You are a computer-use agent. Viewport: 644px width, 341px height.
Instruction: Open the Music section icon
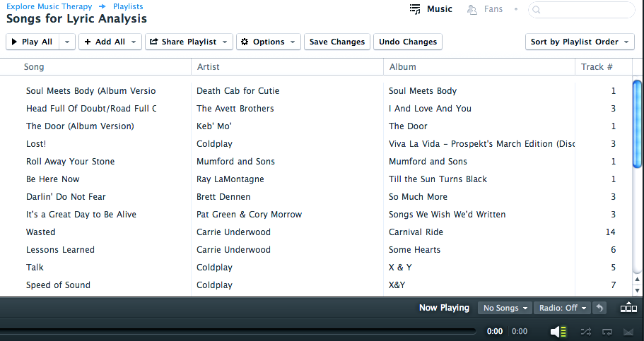pos(415,9)
